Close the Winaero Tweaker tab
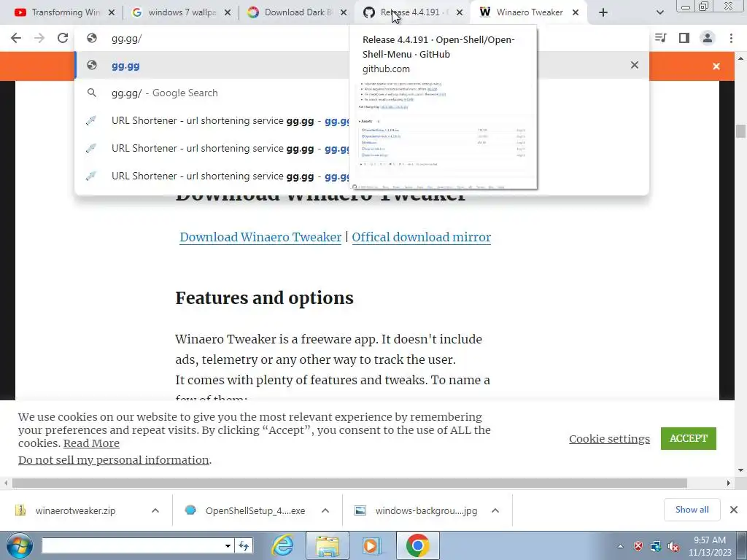Image resolution: width=747 pixels, height=560 pixels. tap(576, 12)
